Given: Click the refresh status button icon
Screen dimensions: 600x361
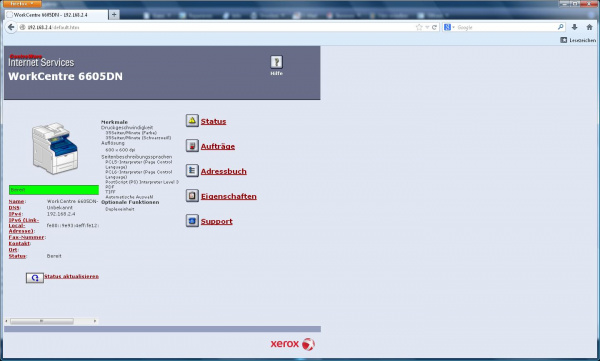Looking at the screenshot, I should (x=35, y=278).
